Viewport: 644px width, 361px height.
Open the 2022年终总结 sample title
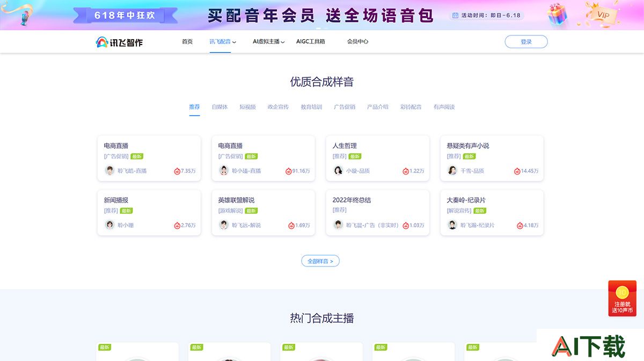click(352, 200)
